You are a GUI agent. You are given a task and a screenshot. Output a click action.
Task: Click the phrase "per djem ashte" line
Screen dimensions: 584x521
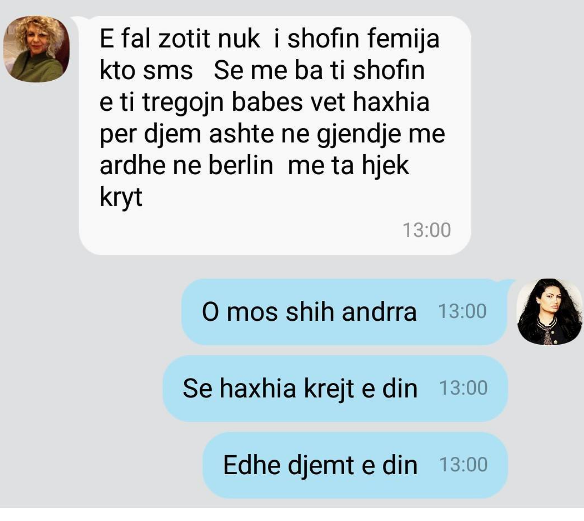(186, 134)
